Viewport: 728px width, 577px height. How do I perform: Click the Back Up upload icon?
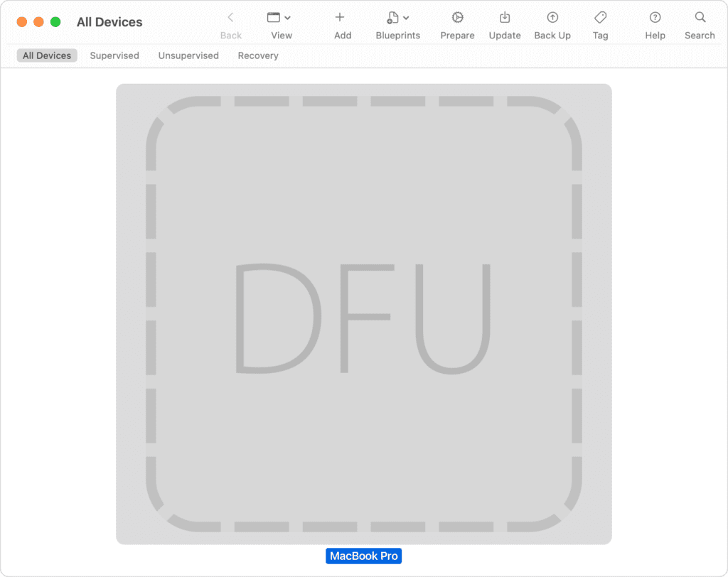552,18
